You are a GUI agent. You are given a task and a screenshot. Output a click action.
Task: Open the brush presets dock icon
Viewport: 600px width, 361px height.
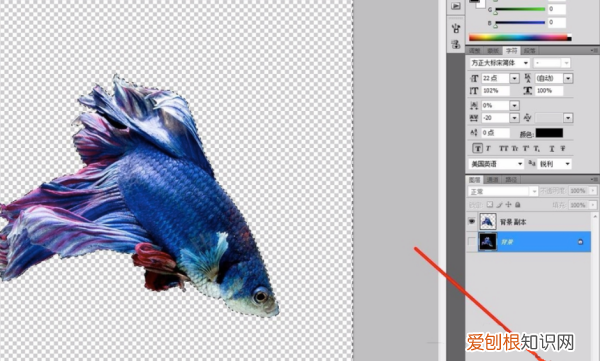click(x=455, y=28)
